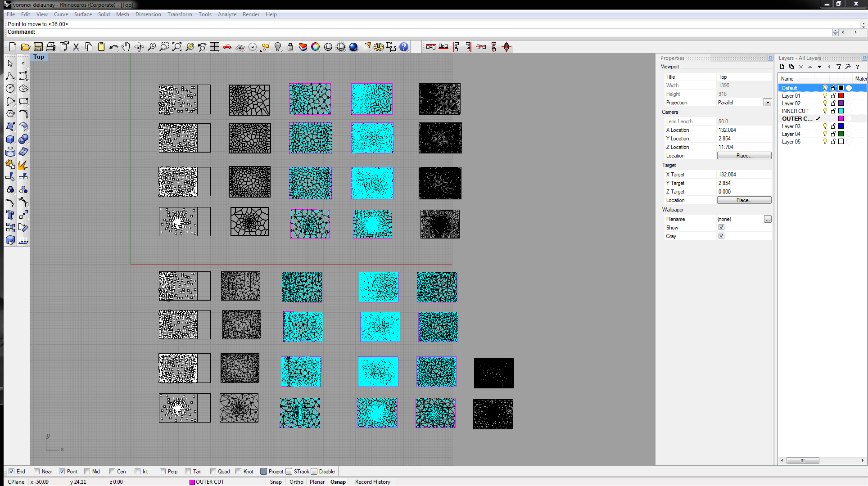
Task: Click the Cut scissors icon
Action: pos(76,47)
